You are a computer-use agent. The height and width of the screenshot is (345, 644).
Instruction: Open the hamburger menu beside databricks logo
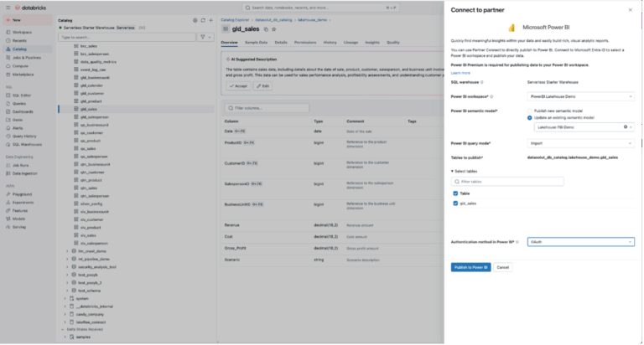tap(8, 8)
